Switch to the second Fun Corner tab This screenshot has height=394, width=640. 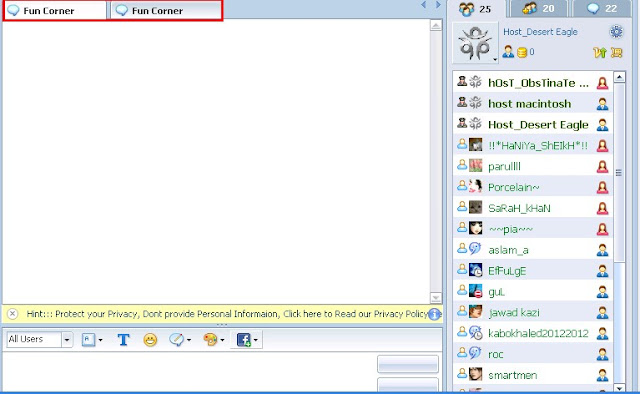point(166,11)
